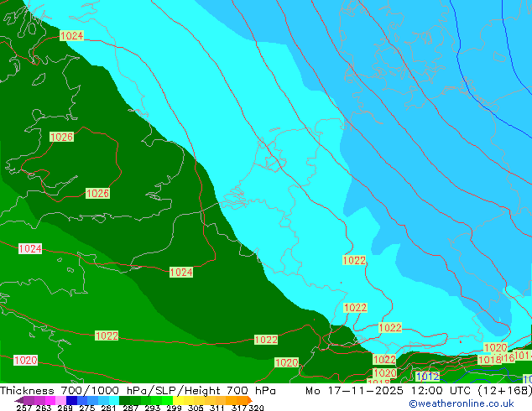Click the dark blue legend color swatch
Screen dimensions: 532x411
click(x=71, y=400)
